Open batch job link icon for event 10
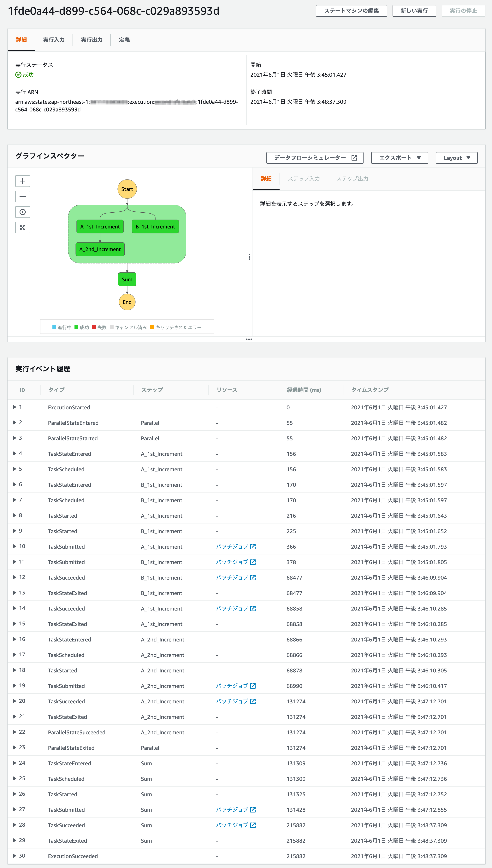The height and width of the screenshot is (868, 492). click(253, 547)
